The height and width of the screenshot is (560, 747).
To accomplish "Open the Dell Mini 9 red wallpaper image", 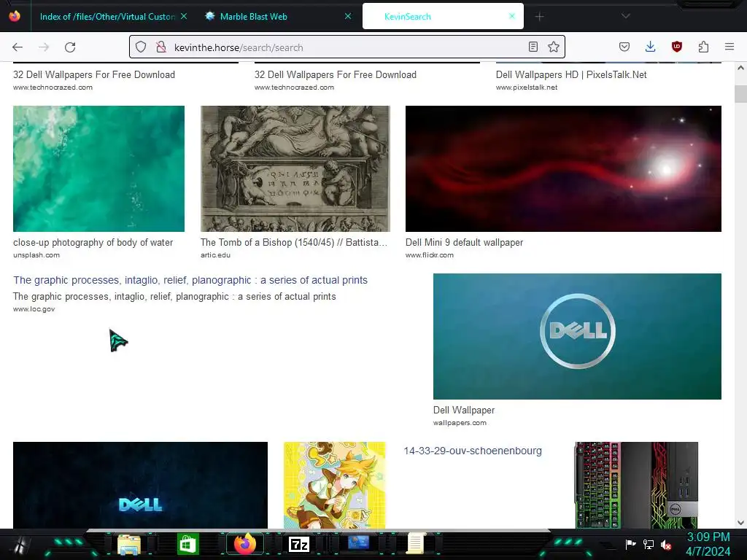I will click(563, 168).
